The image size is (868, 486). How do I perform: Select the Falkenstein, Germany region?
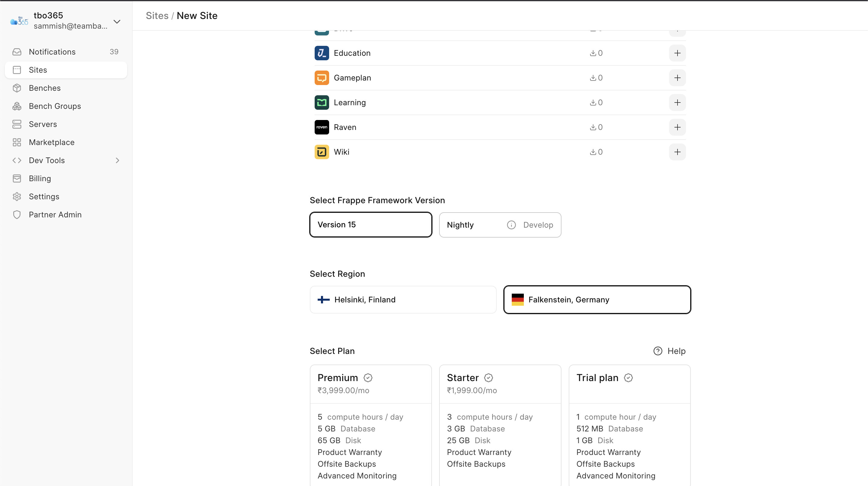pos(597,300)
